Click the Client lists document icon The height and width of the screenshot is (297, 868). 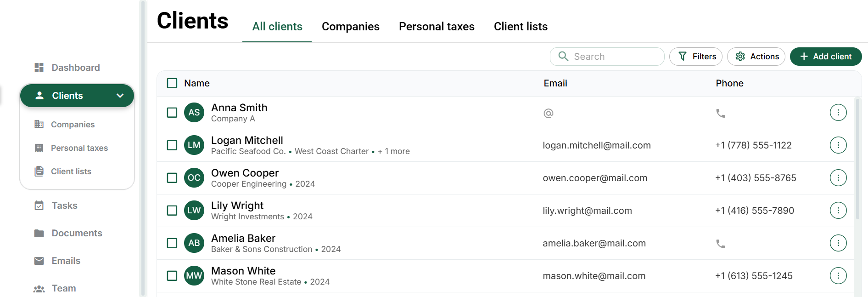[39, 171]
